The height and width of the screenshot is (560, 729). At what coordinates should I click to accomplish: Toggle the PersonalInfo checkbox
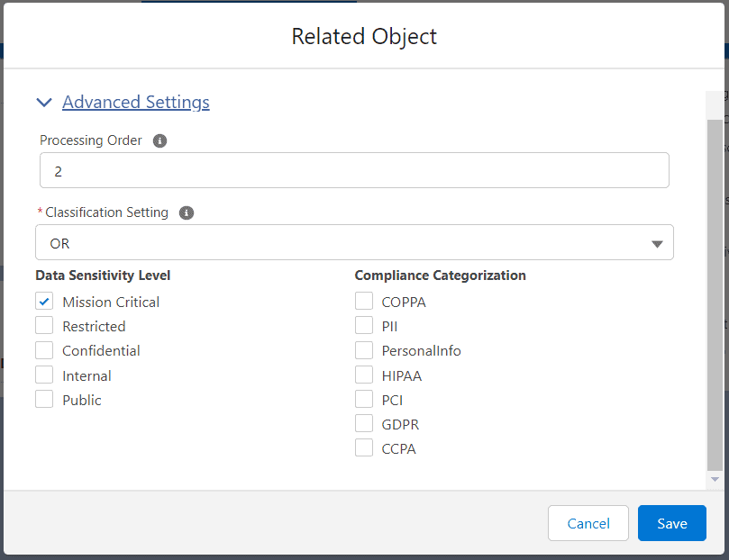364,350
